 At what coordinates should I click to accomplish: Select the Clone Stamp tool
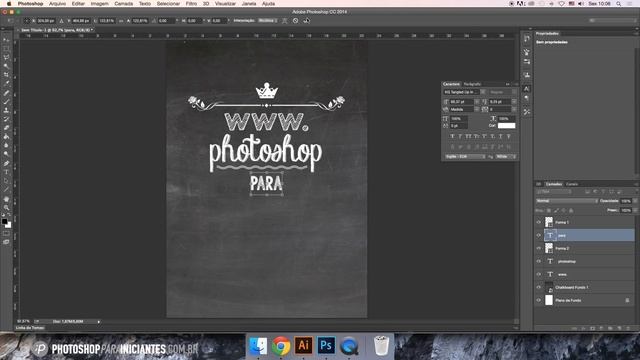[6, 110]
